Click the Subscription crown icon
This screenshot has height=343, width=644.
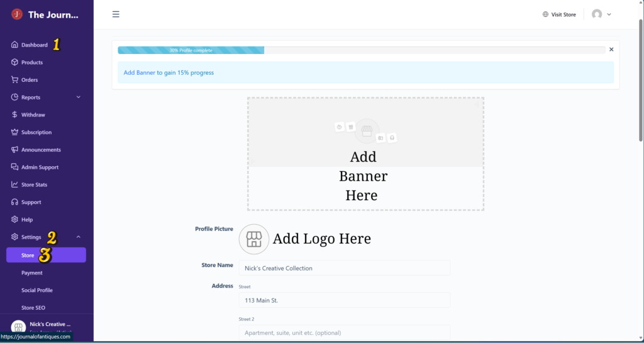tap(14, 132)
